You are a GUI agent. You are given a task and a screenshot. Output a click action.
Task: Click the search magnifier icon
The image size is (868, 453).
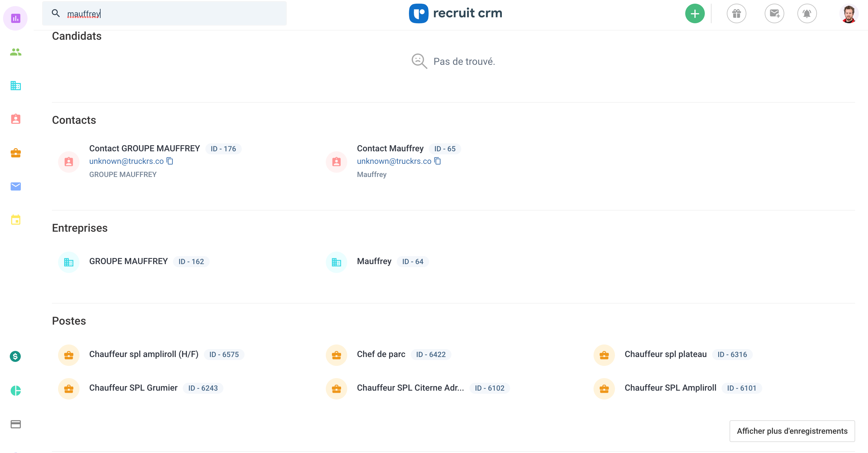coord(56,13)
